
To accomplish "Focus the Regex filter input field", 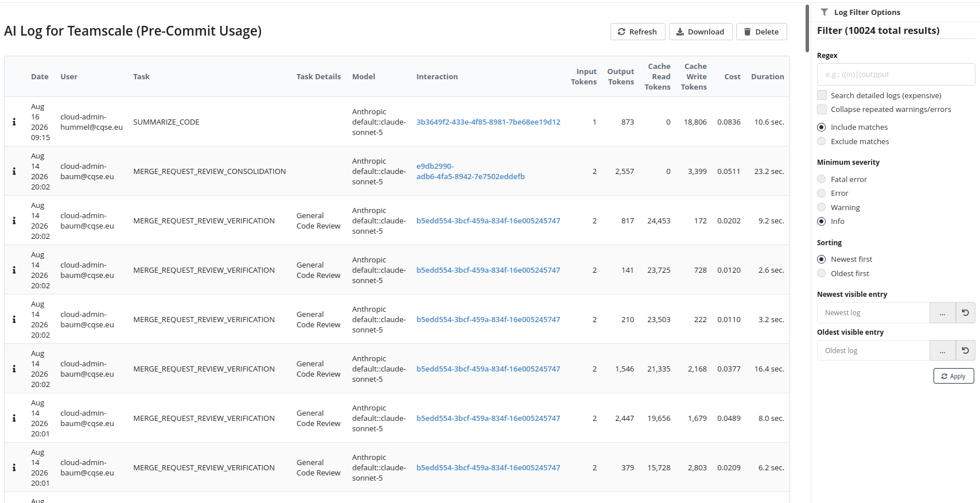I will coord(896,74).
